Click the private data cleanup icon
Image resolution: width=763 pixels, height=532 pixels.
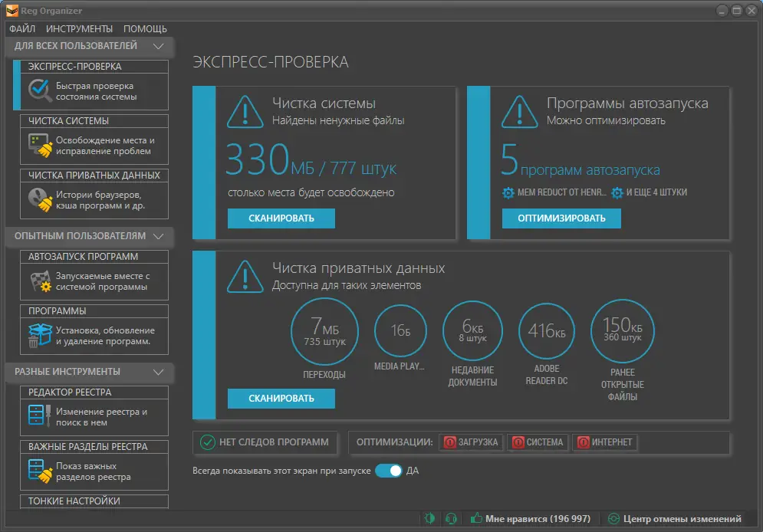[x=41, y=200]
